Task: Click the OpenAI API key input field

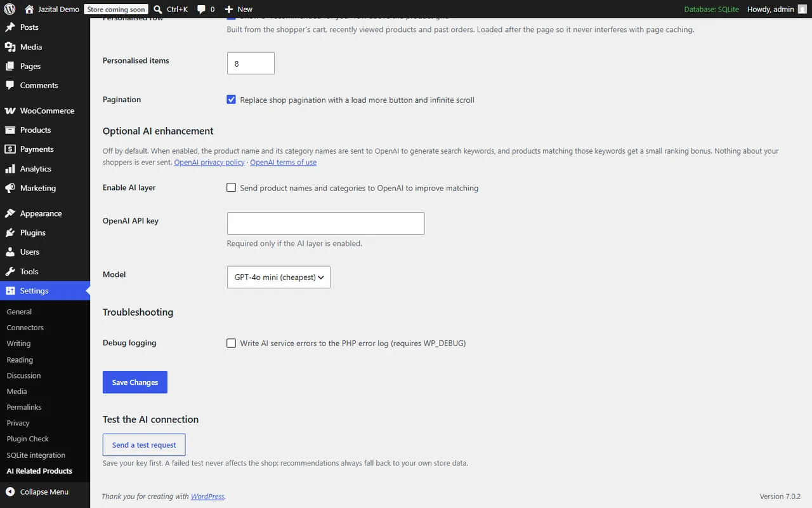Action: pyautogui.click(x=325, y=224)
